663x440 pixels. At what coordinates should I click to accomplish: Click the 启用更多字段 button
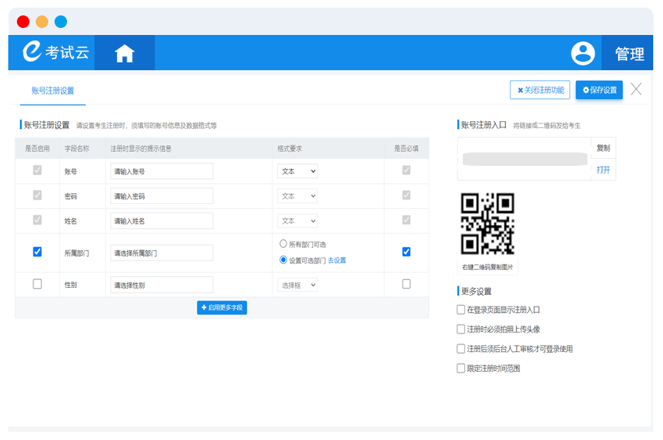pos(222,308)
